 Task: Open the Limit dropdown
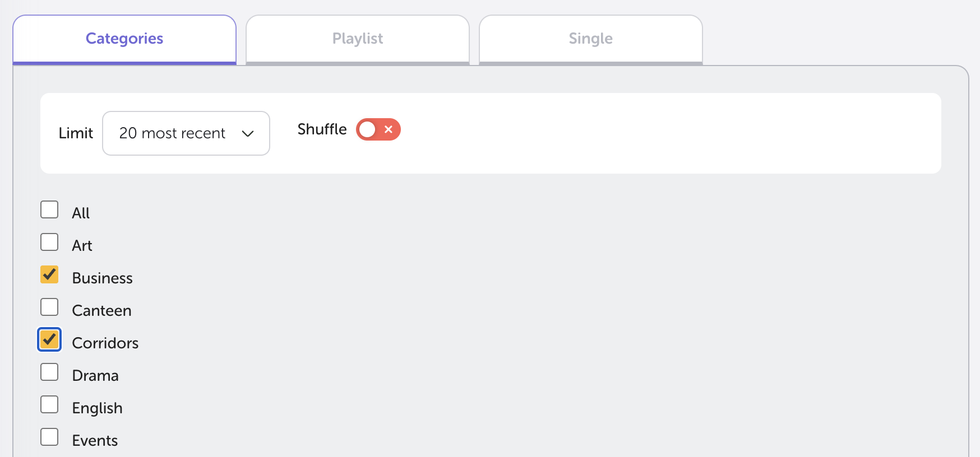click(x=186, y=133)
